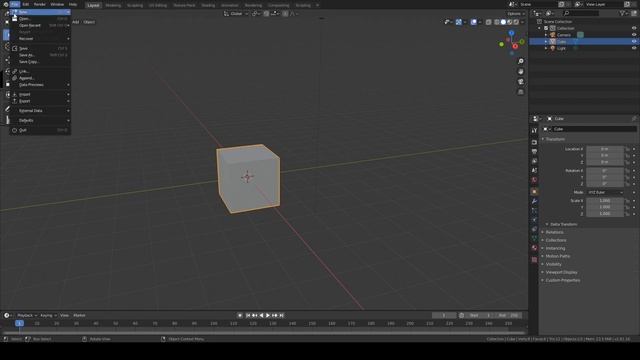Click the zoom magnifier icon in viewport

[x=520, y=61]
